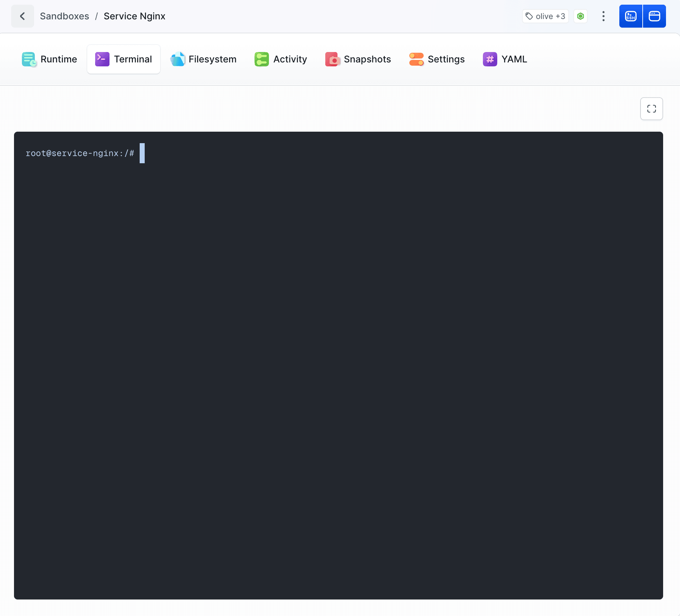Click the purple YAML hash icon
Viewport: 680px width, 616px height.
click(490, 59)
